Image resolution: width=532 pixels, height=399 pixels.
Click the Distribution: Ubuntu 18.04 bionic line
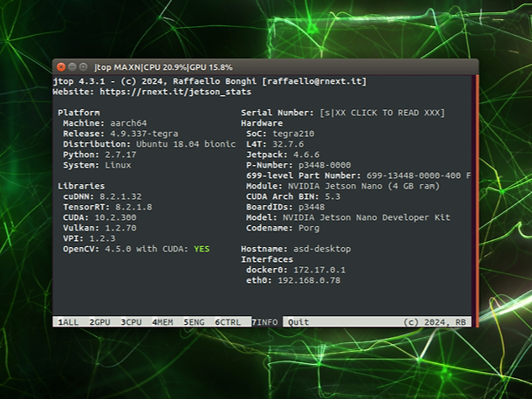pos(149,144)
